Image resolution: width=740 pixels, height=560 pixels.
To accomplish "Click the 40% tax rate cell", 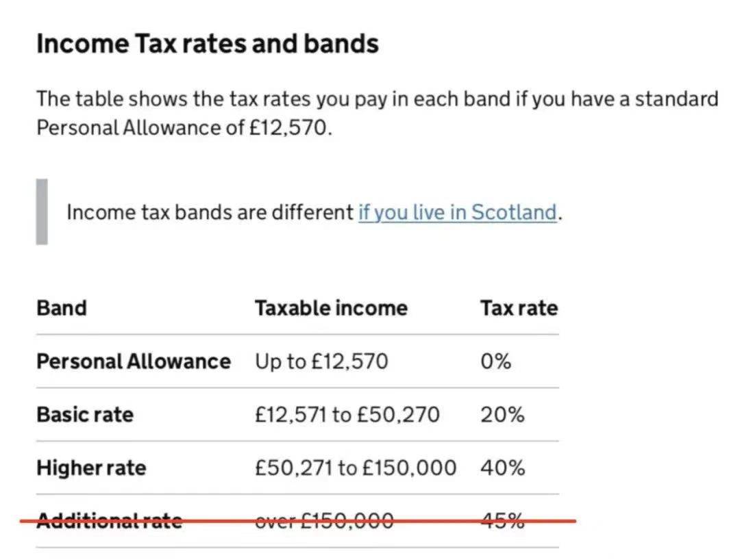I will tap(503, 468).
